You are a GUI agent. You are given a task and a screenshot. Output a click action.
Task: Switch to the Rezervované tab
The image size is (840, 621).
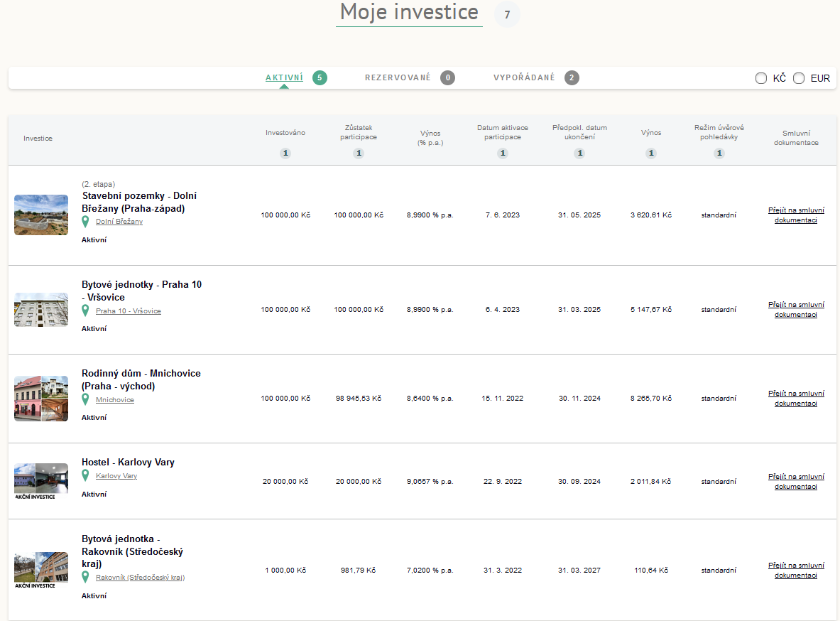pyautogui.click(x=398, y=77)
